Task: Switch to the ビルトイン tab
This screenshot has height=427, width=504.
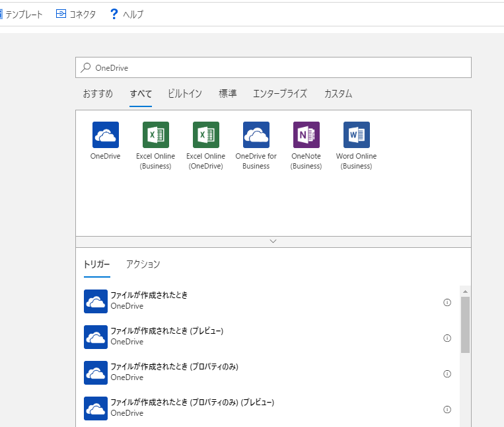Action: point(185,94)
